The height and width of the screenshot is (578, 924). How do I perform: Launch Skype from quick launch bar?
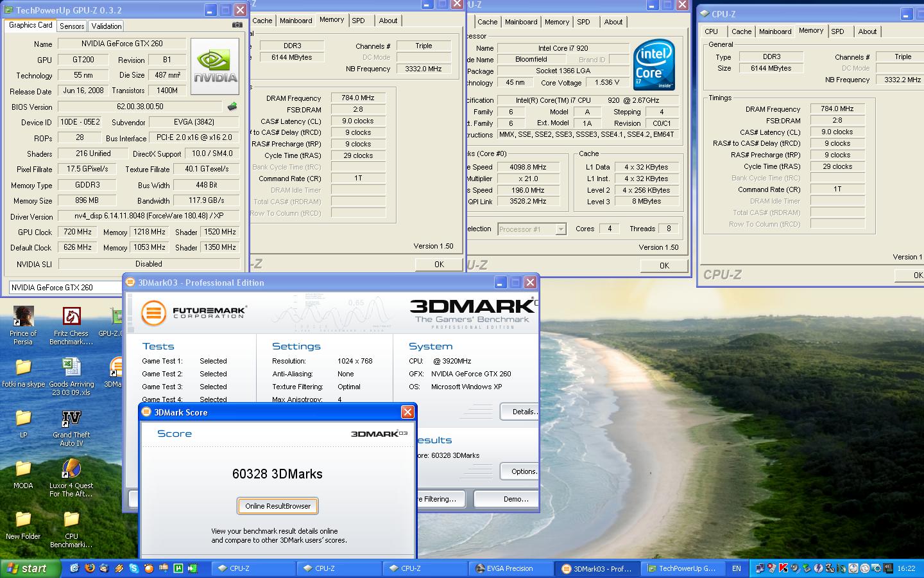[x=133, y=568]
